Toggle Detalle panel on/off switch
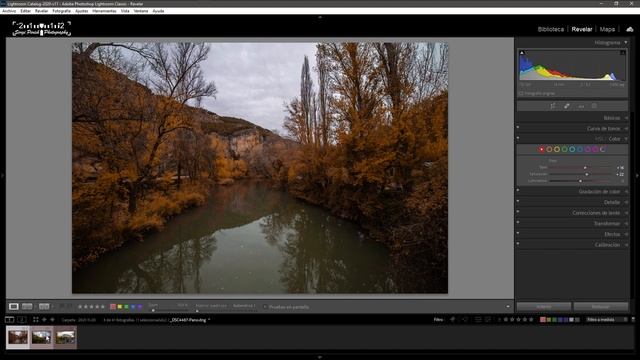The height and width of the screenshot is (360, 640). [518, 201]
